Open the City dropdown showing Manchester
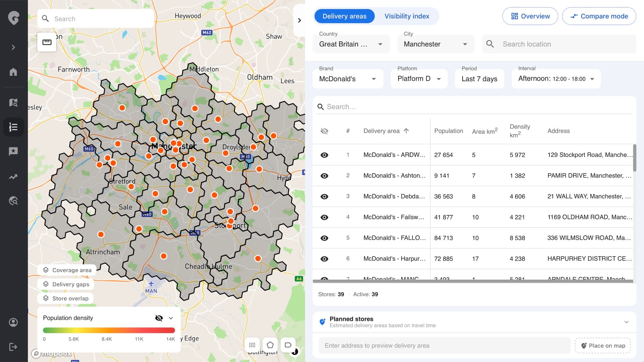 point(436,44)
